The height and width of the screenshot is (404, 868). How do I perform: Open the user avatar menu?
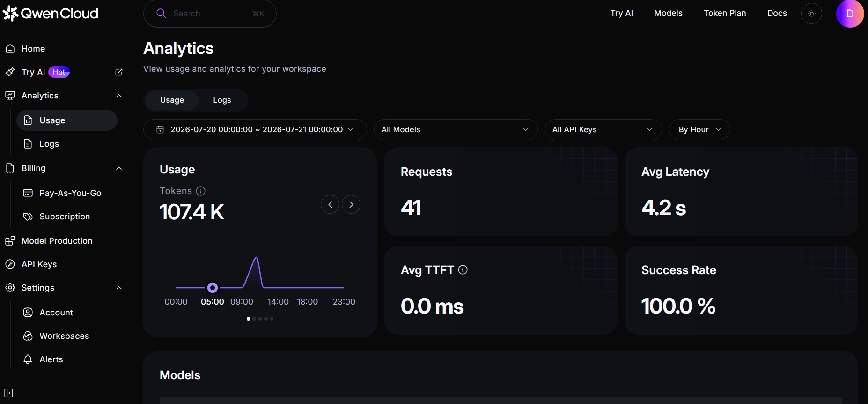click(850, 14)
